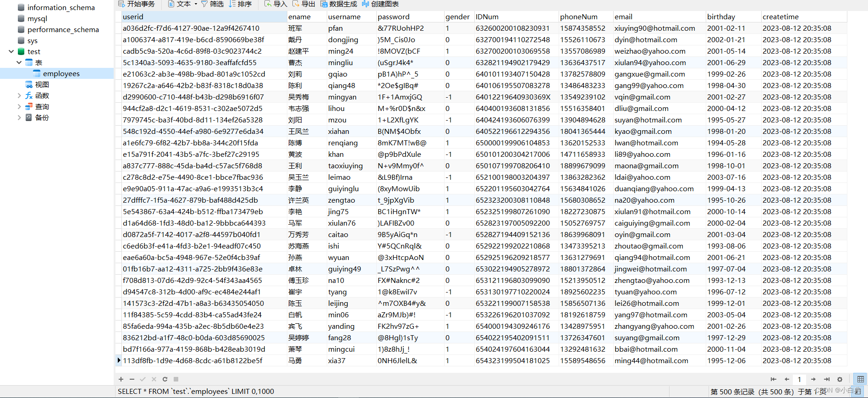Viewport: 868px width, 398px height.
Task: Select email cell 'zhangyang@yahoo.com'
Action: click(x=659, y=326)
